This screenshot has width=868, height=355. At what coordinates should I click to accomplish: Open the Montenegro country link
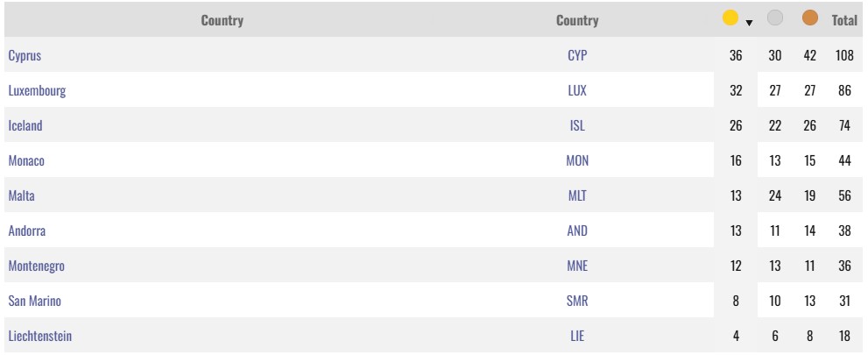click(x=37, y=266)
